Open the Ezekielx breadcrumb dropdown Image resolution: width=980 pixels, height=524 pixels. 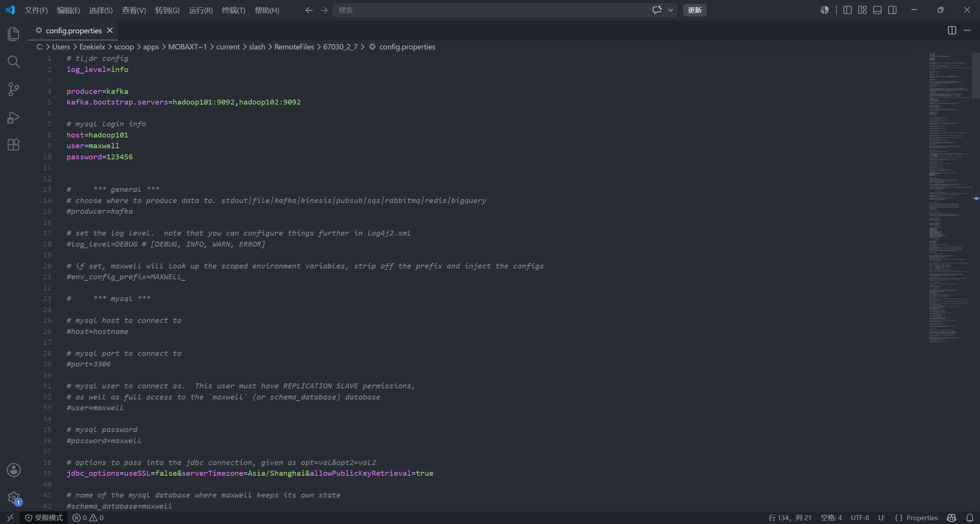tap(92, 47)
